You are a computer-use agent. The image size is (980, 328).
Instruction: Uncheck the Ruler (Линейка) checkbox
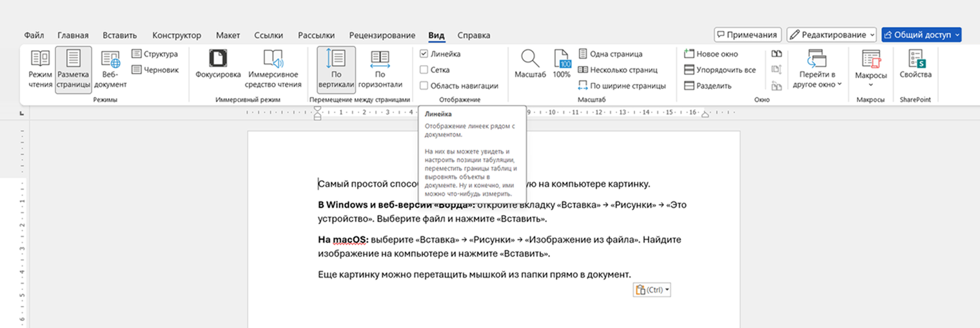(424, 54)
